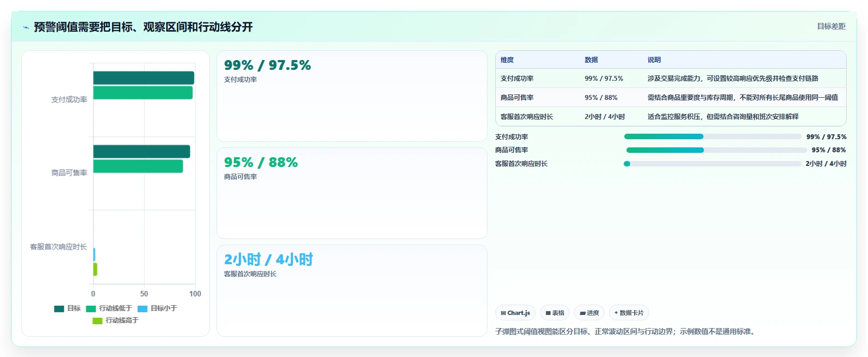Image resolution: width=868 pixels, height=357 pixels.
Task: Click the 客服首次响应时长 label on the chart axis
Action: pos(58,247)
